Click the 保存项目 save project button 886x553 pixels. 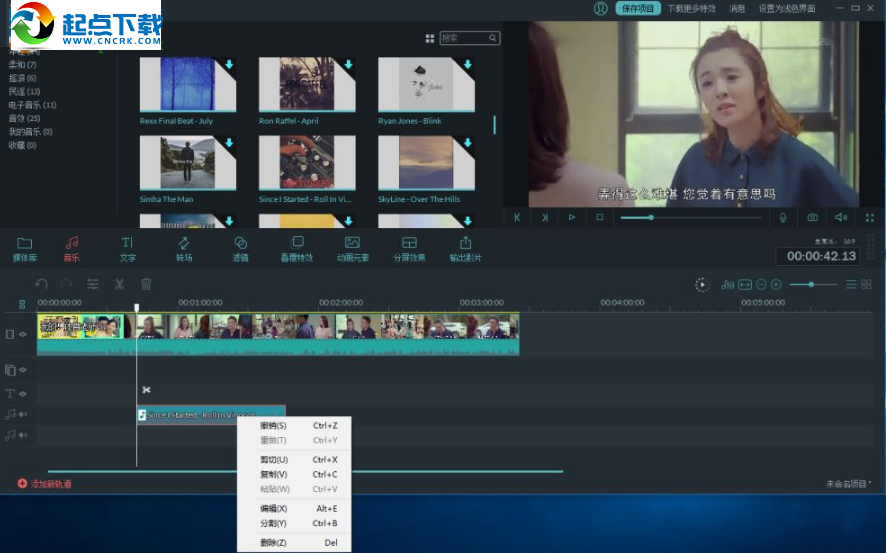(x=637, y=8)
